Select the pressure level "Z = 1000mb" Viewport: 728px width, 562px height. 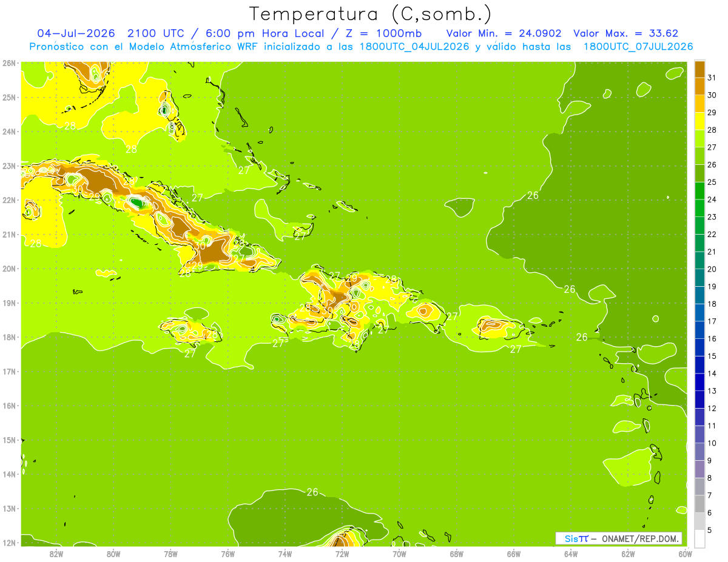click(383, 33)
